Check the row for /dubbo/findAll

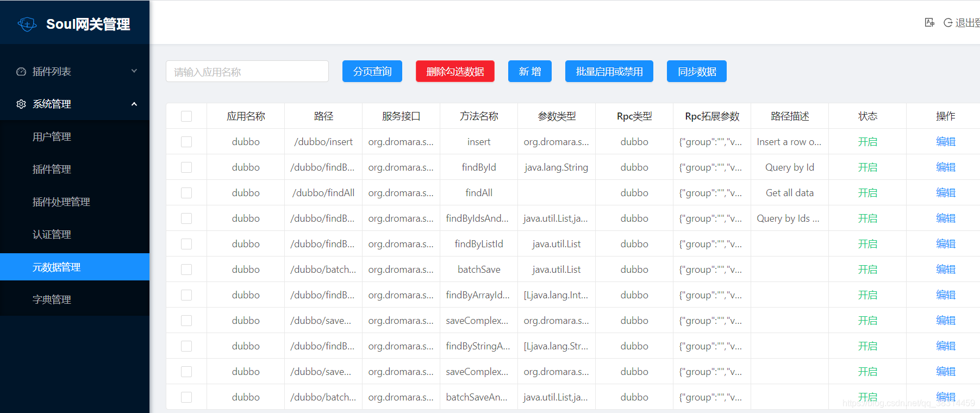[x=186, y=193]
